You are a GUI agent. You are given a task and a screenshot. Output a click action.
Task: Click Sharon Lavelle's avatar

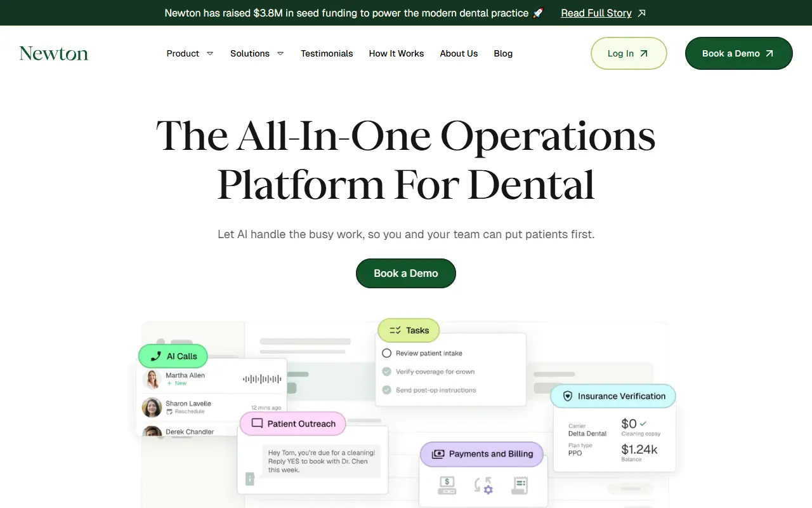[152, 407]
